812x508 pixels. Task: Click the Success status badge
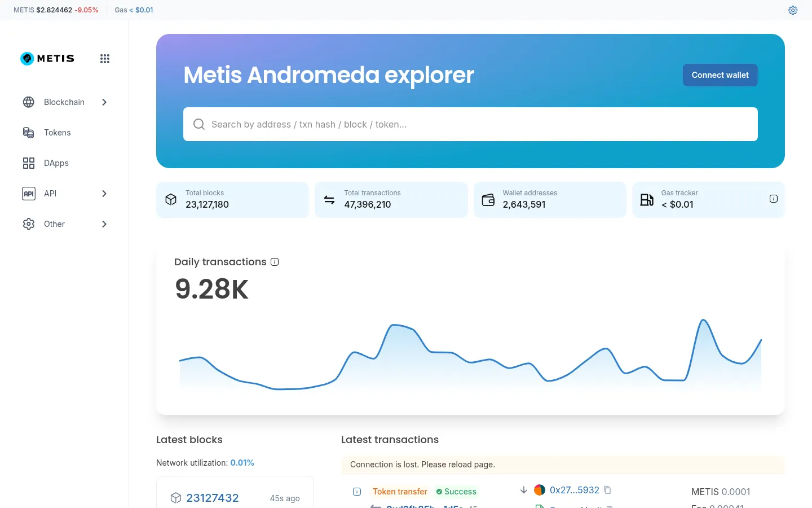(456, 492)
